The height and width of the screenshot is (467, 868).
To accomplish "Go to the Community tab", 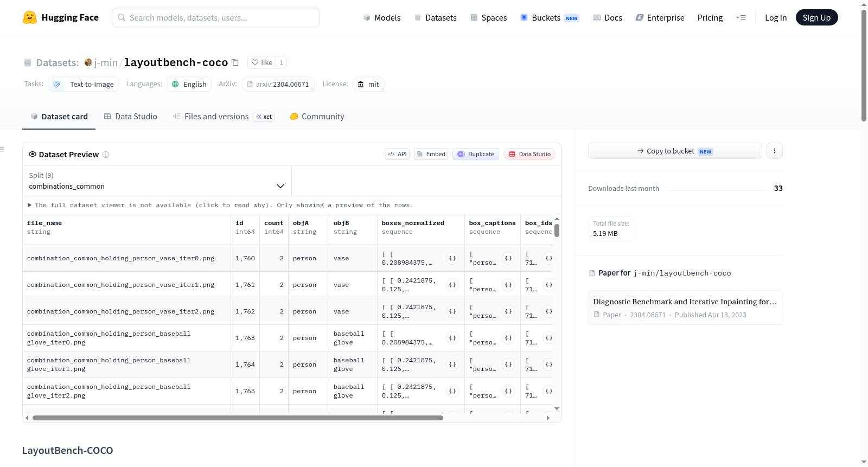I will tap(317, 117).
